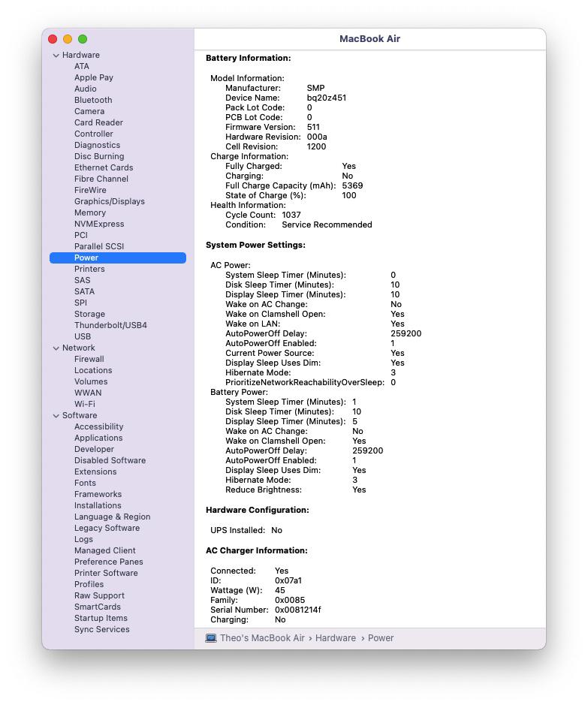Click the green zoom window button
The height and width of the screenshot is (705, 588).
click(83, 39)
